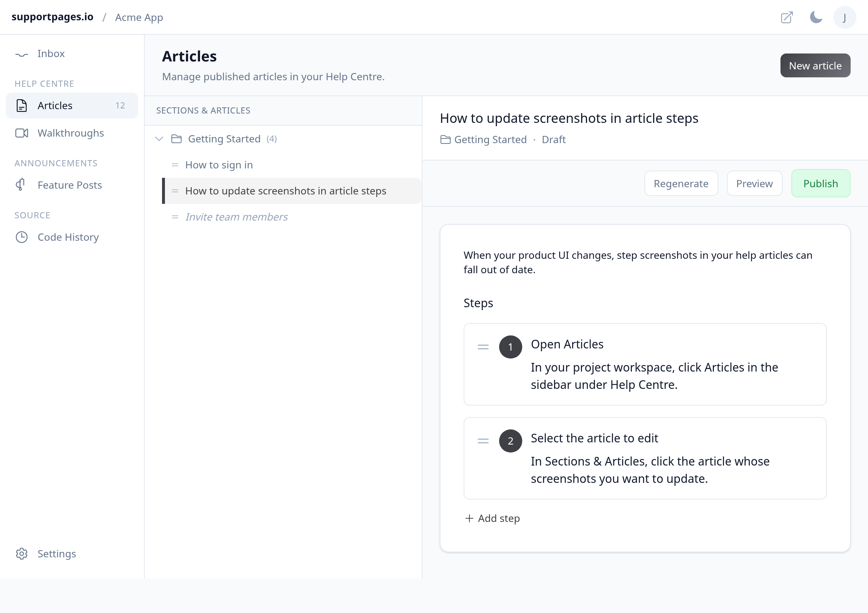Screen dimensions: 868x613
Task: Click the Feature Posts megaphone icon
Action: pyautogui.click(x=21, y=185)
